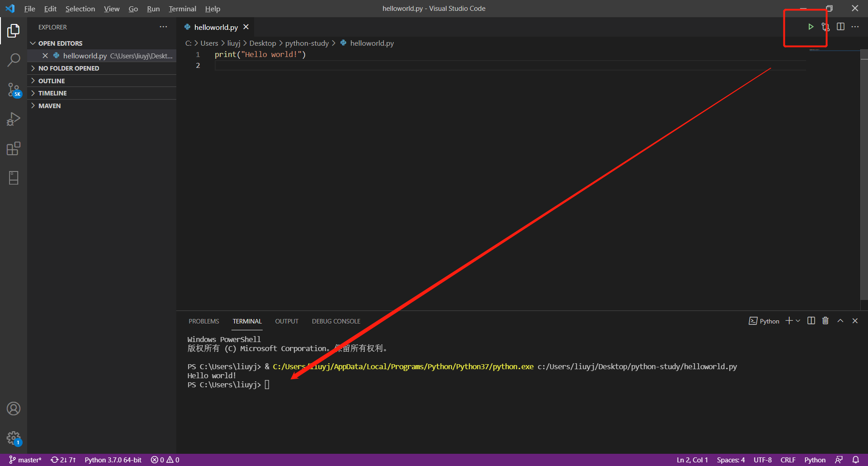This screenshot has height=466, width=868.
Task: Change indentation via Spaces: 4
Action: [731, 460]
